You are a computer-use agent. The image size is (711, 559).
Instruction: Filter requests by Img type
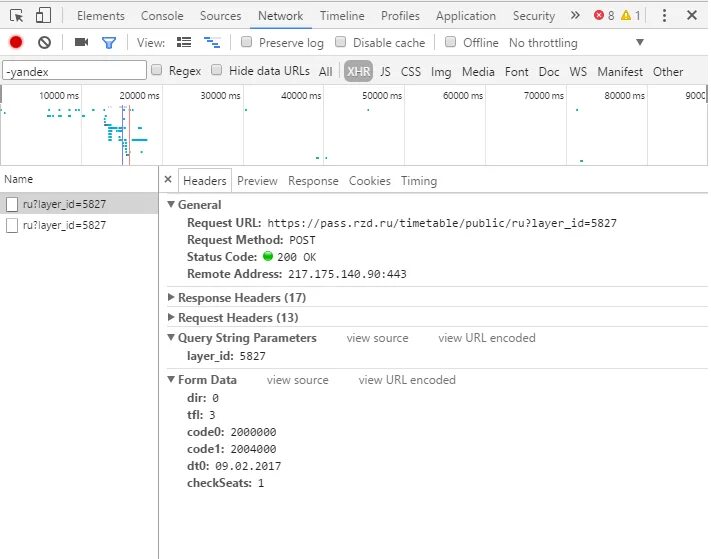coord(441,72)
